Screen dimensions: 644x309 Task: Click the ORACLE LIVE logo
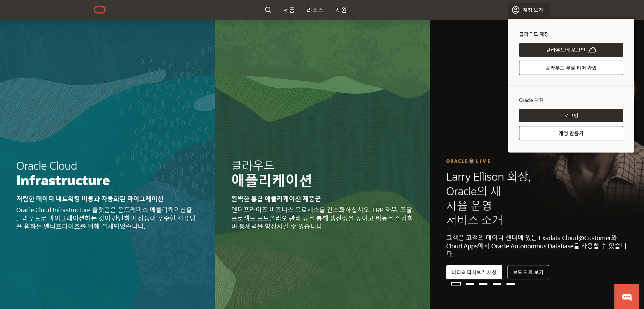click(x=468, y=161)
